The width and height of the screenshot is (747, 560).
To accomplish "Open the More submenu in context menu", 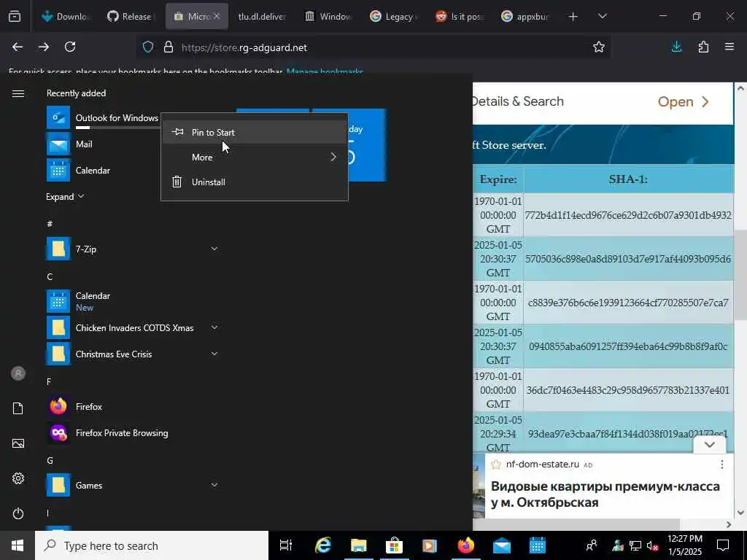I will click(255, 157).
